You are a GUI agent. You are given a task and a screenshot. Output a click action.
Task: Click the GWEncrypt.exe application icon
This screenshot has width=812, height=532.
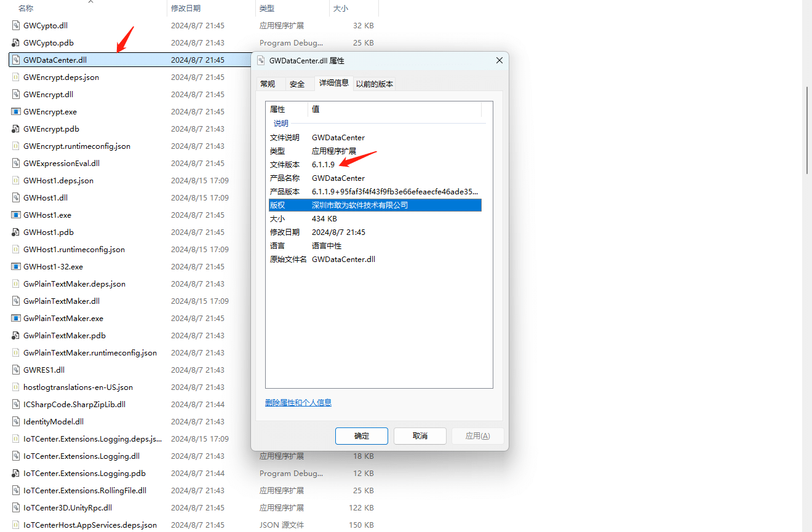point(16,112)
